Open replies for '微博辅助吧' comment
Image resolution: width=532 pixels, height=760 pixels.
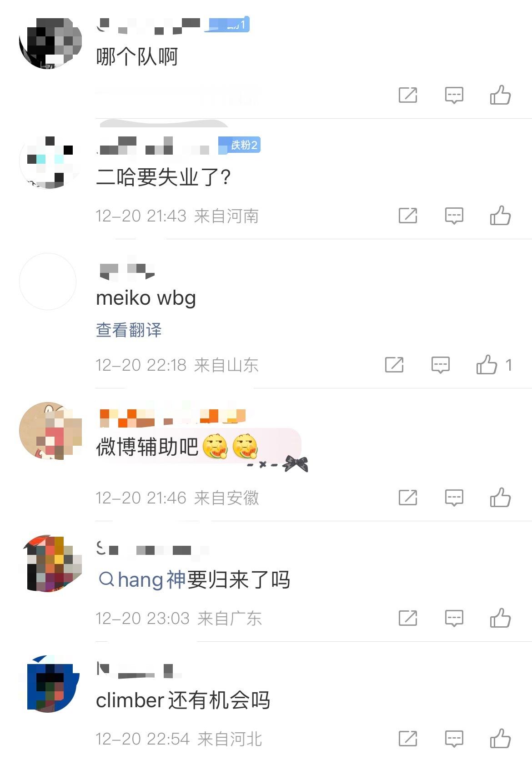click(454, 498)
